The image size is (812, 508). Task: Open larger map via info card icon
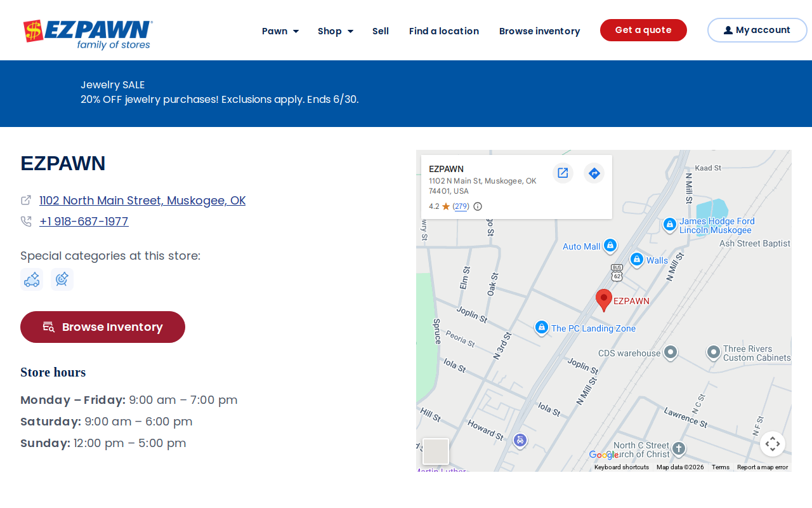[x=563, y=173]
